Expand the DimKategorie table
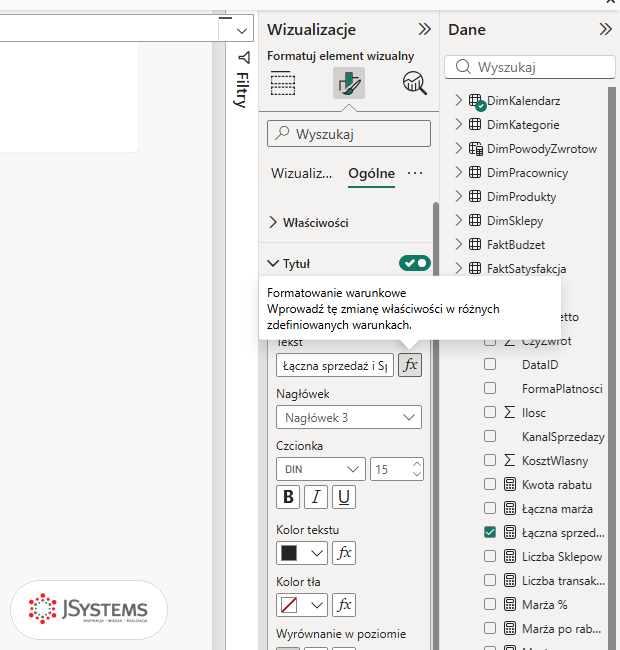This screenshot has width=620, height=650. pos(458,124)
